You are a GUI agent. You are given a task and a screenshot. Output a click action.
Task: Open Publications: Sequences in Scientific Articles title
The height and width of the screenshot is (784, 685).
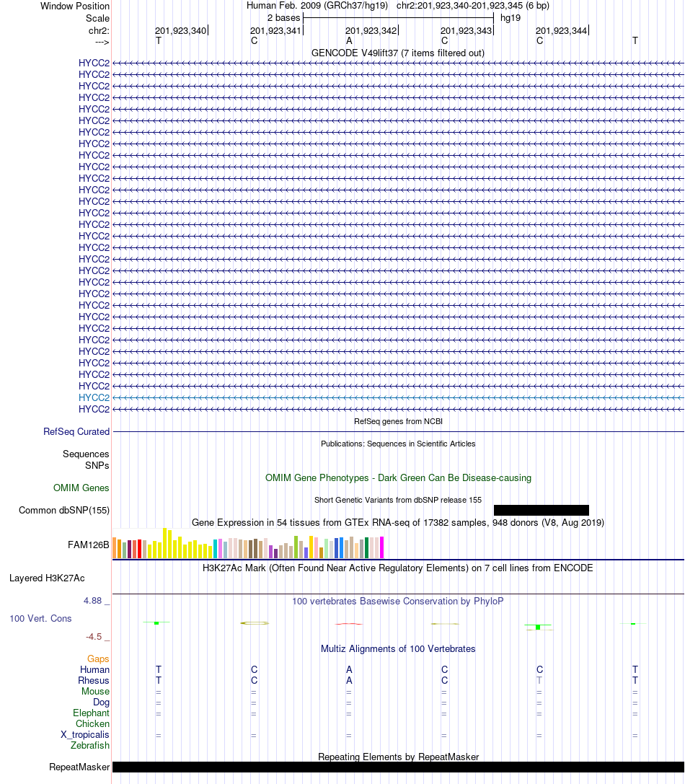(x=398, y=444)
